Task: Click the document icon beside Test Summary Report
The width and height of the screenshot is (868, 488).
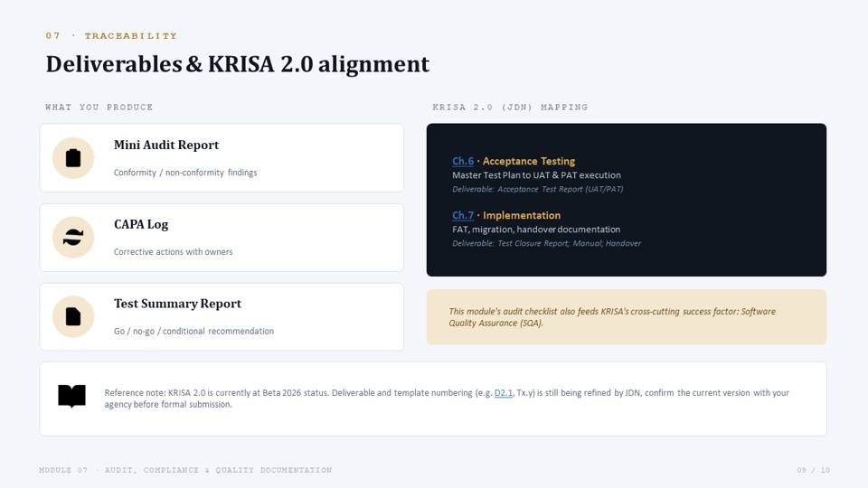Action: pyautogui.click(x=73, y=316)
